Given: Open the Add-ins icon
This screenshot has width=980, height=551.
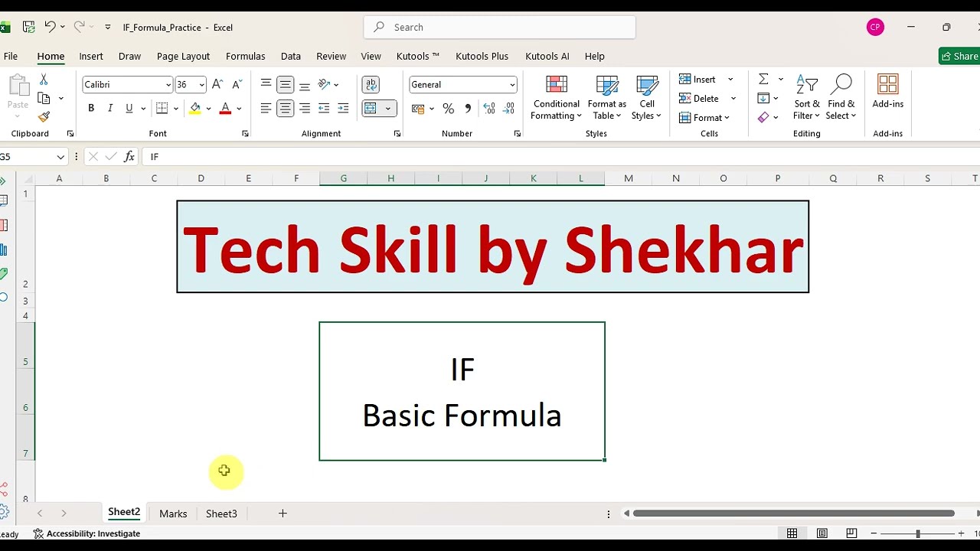Looking at the screenshot, I should pyautogui.click(x=888, y=92).
